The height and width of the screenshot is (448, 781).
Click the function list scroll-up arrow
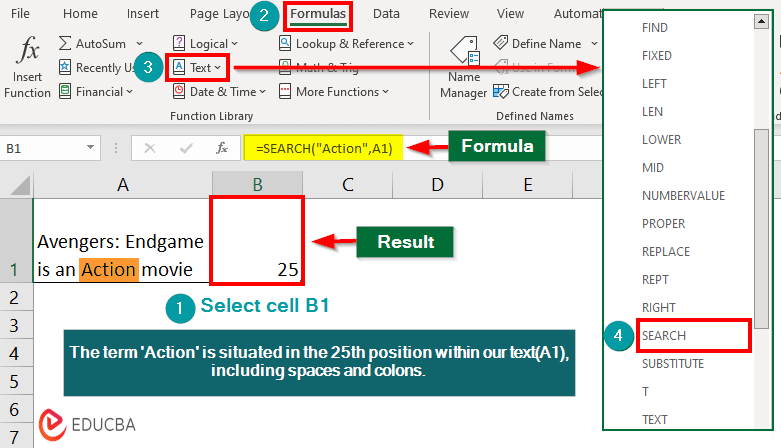761,21
